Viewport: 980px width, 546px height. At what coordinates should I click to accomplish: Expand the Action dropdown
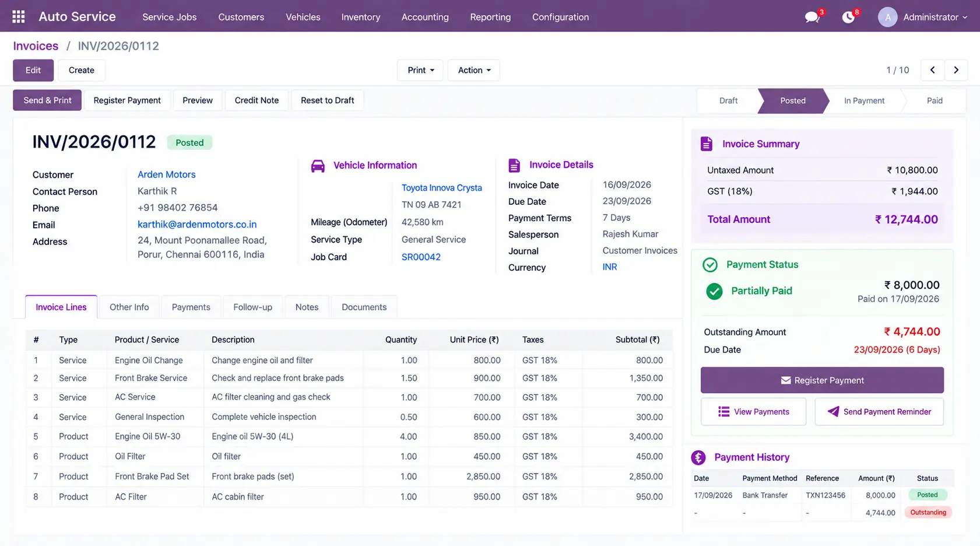click(x=474, y=70)
